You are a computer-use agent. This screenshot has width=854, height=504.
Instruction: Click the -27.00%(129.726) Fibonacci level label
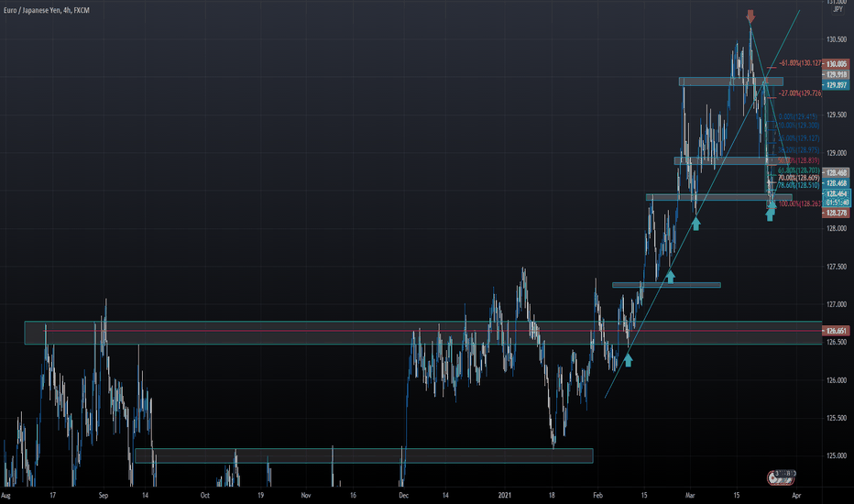tap(800, 93)
